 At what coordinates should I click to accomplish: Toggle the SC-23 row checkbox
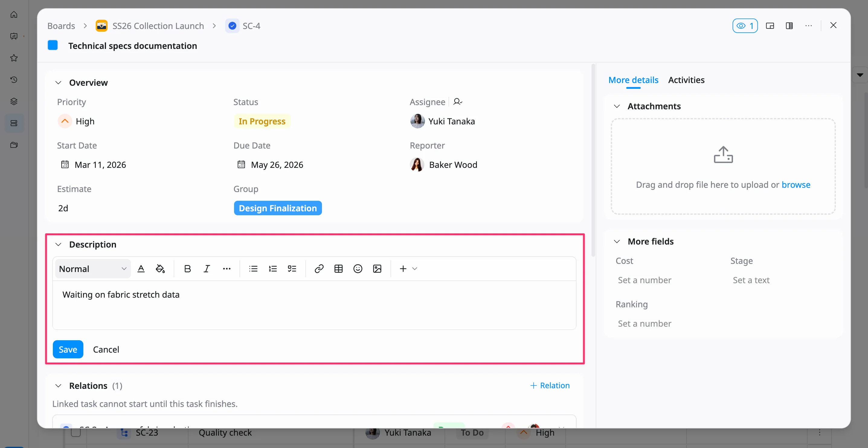click(76, 432)
